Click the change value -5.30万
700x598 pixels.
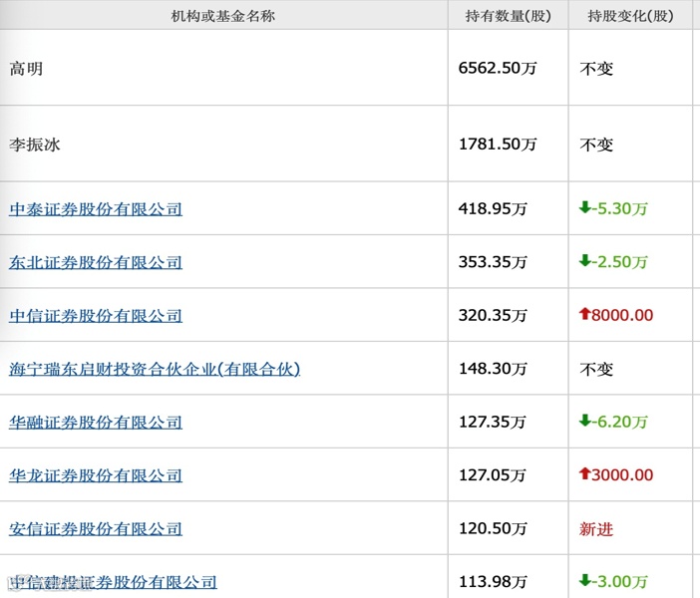(620, 208)
